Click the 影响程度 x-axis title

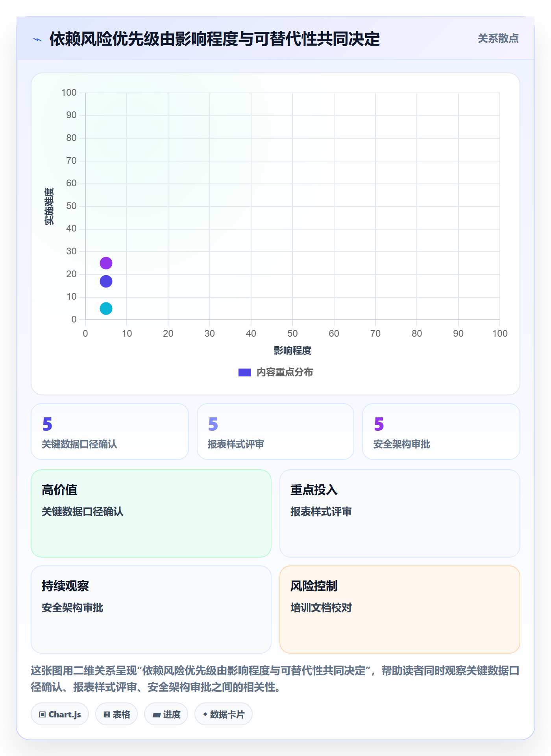click(292, 350)
